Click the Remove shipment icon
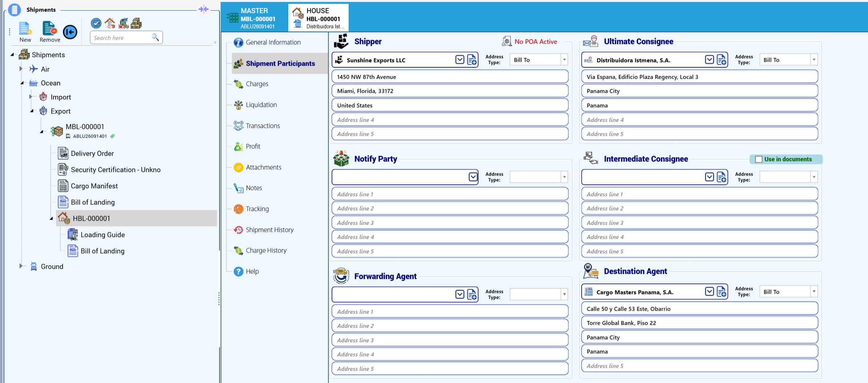 coord(50,29)
